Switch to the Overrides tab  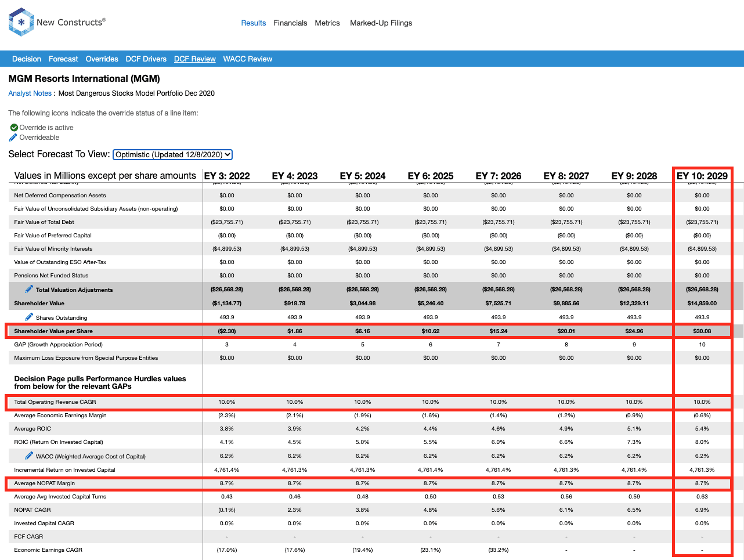coord(102,59)
